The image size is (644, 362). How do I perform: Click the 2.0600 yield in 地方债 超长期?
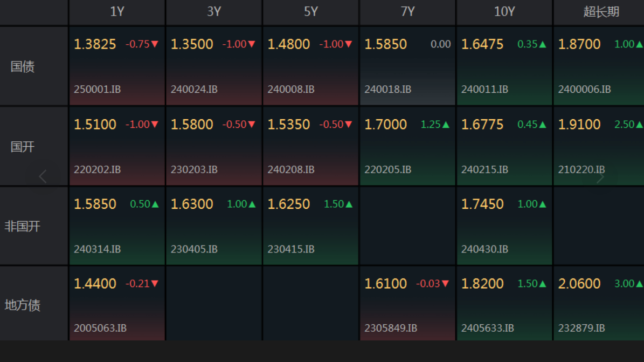point(579,284)
